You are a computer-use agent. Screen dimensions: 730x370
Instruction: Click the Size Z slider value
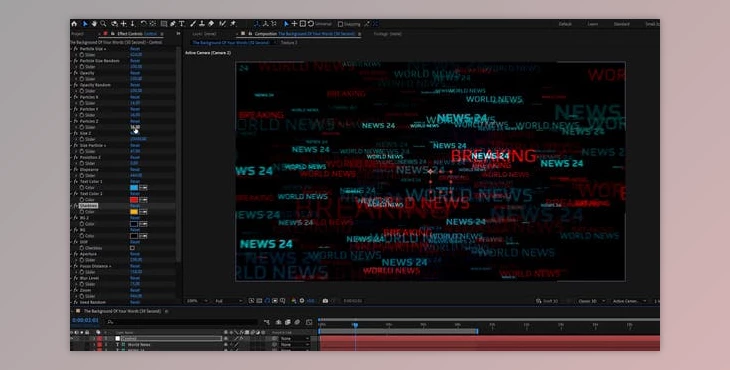click(138, 139)
